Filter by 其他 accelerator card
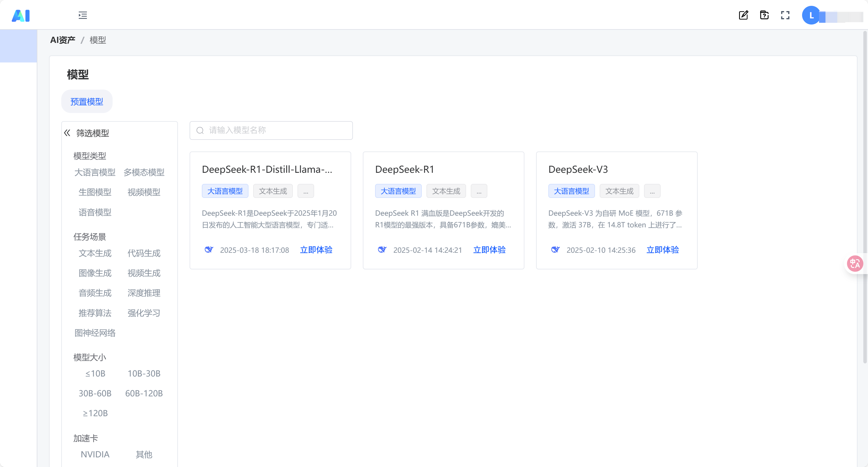This screenshot has width=868, height=467. pyautogui.click(x=144, y=454)
